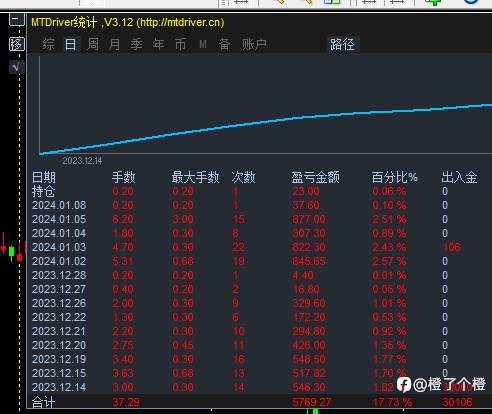Click the 426.00 profit value for 2023.12.20
Screen dimensions: 492x414
(x=309, y=345)
